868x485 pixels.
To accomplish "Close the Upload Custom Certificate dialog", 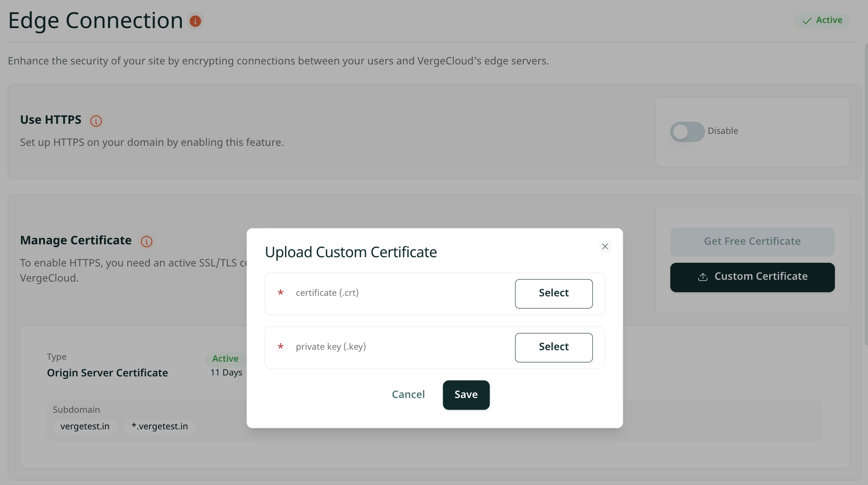I will coord(605,247).
